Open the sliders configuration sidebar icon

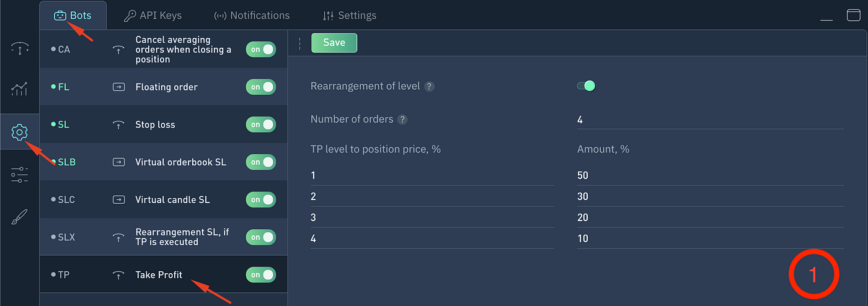pyautogui.click(x=19, y=175)
